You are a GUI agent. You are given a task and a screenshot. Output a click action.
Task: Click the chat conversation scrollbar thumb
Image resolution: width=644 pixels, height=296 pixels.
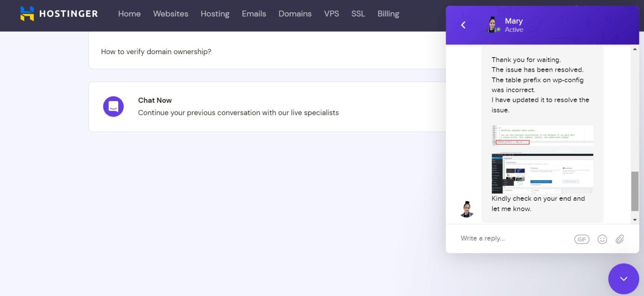pos(634,191)
